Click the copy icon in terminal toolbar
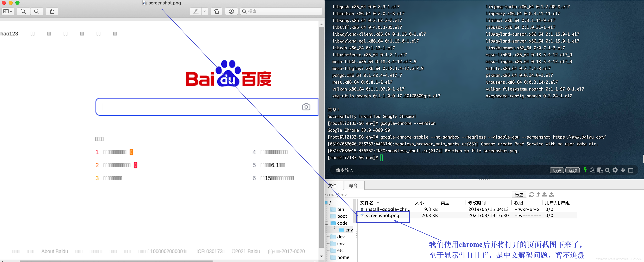Image resolution: width=644 pixels, height=262 pixels. pyautogui.click(x=592, y=170)
